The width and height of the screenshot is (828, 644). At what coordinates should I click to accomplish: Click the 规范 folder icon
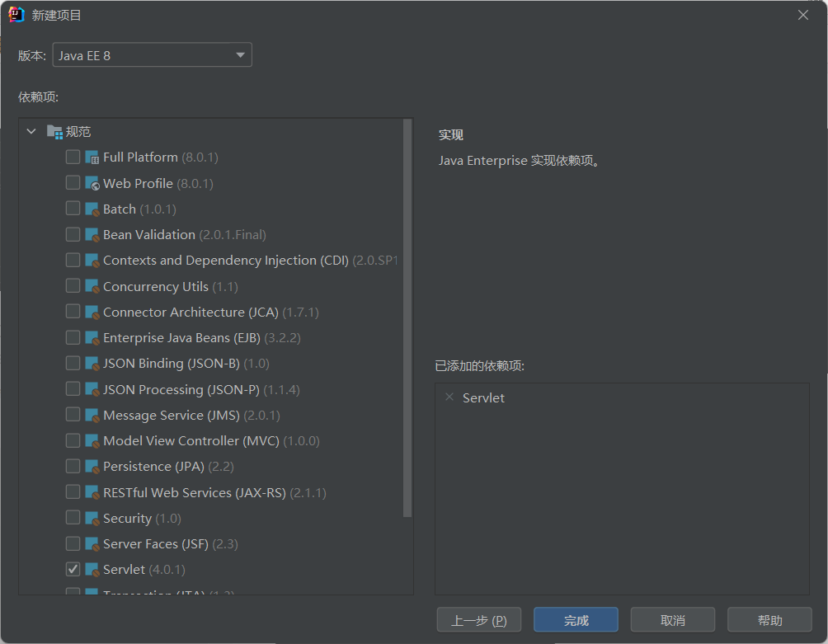(54, 132)
